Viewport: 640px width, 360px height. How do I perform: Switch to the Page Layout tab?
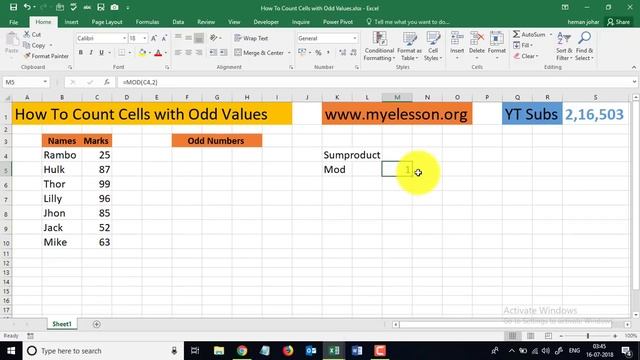pos(107,22)
